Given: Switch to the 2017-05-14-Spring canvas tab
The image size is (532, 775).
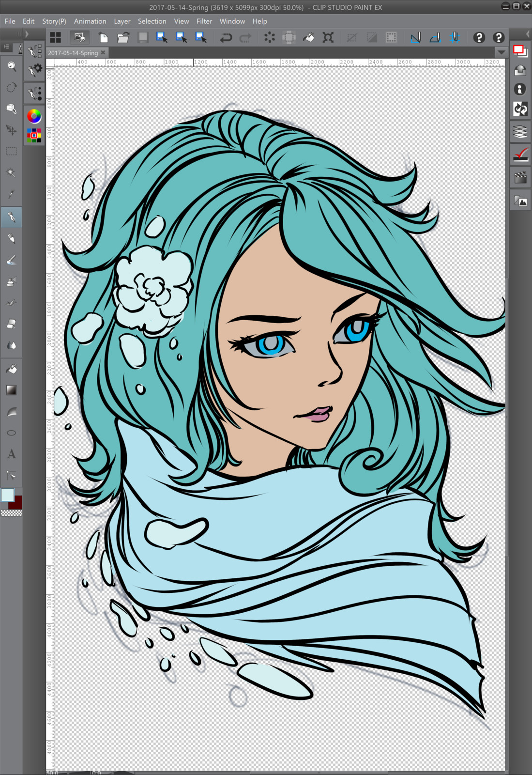Looking at the screenshot, I should click(73, 53).
